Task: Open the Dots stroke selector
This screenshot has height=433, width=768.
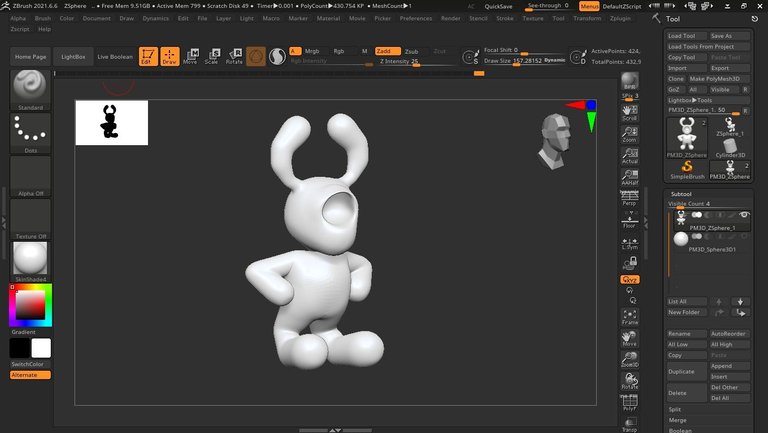Action: coord(30,133)
